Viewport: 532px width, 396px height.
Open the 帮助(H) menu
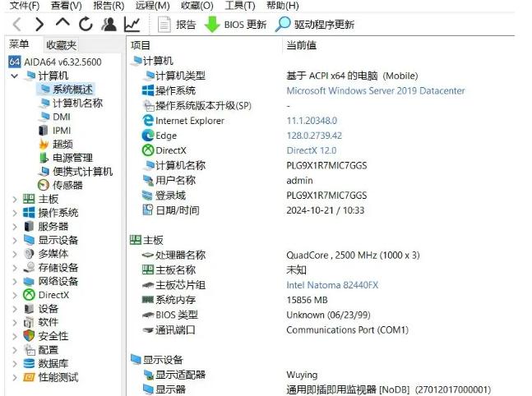(x=283, y=6)
